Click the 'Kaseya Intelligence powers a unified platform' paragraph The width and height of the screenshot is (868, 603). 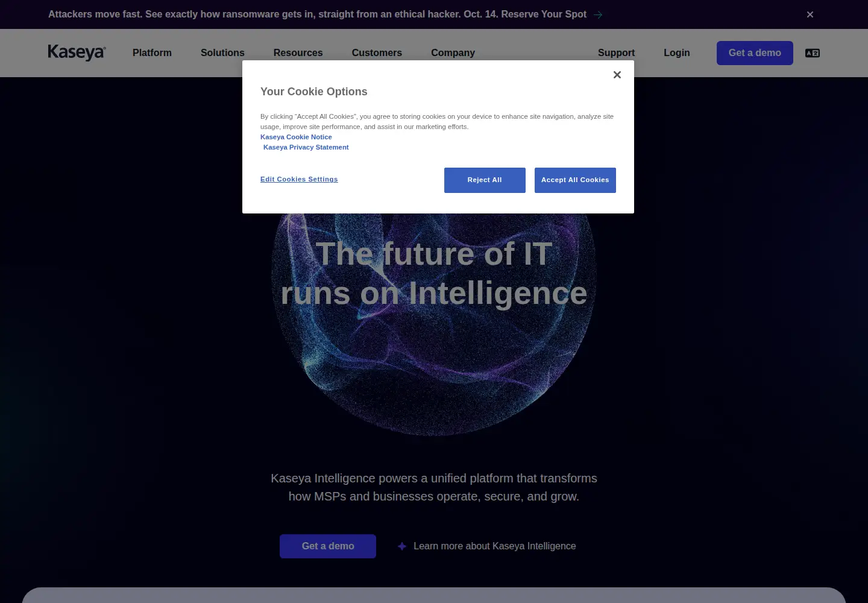434,487
